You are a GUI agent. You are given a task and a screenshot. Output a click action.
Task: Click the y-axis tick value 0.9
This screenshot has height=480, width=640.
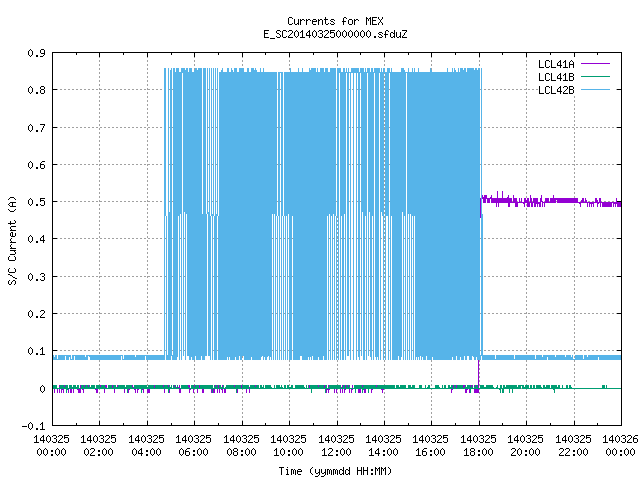coord(36,53)
